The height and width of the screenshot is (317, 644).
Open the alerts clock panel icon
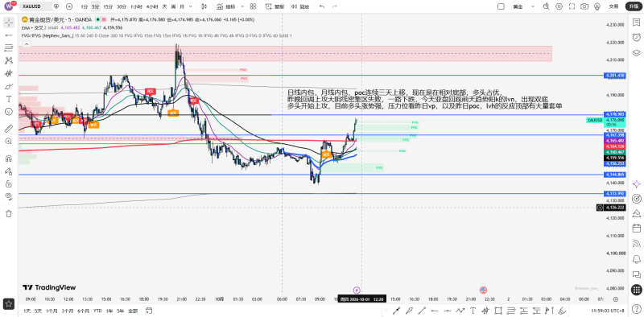click(x=637, y=37)
